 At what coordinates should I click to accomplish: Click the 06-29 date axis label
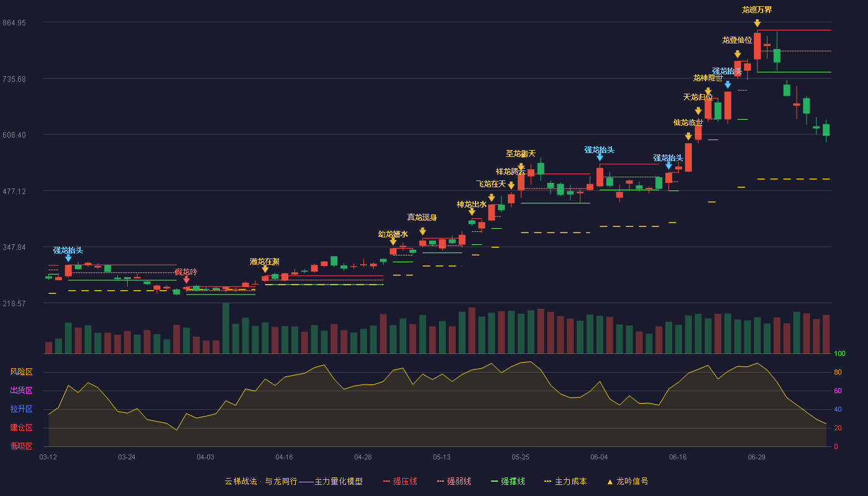(756, 457)
